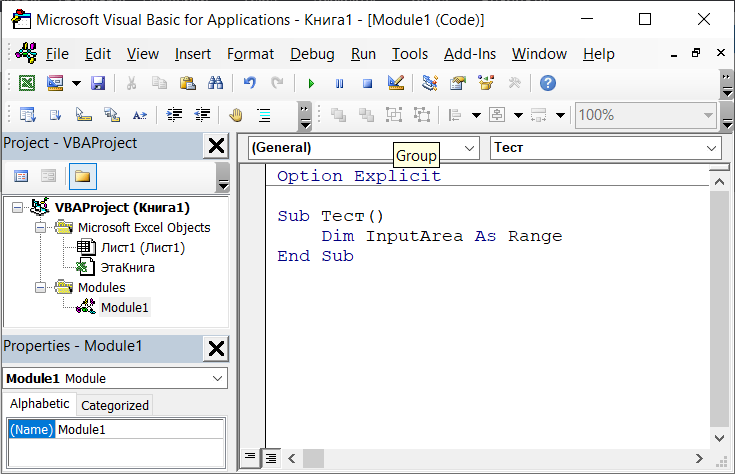Collapse the Modules folder node
This screenshot has height=474, width=735.
[41, 287]
